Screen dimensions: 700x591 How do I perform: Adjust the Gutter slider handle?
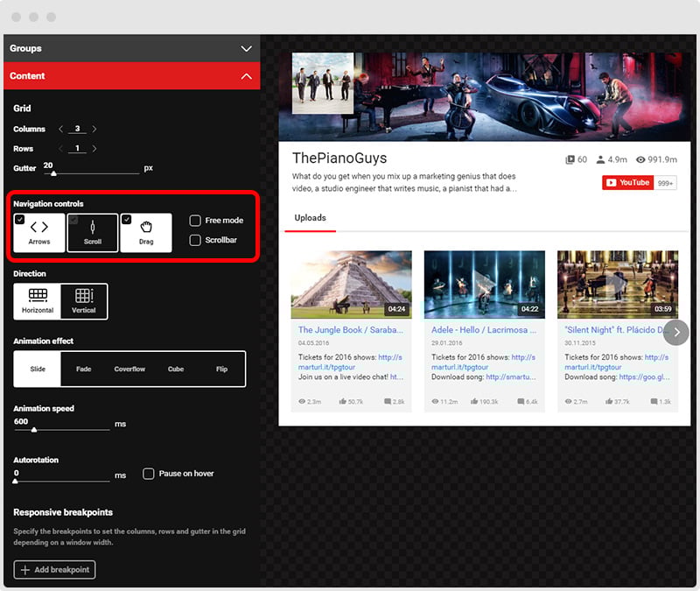coord(53,173)
